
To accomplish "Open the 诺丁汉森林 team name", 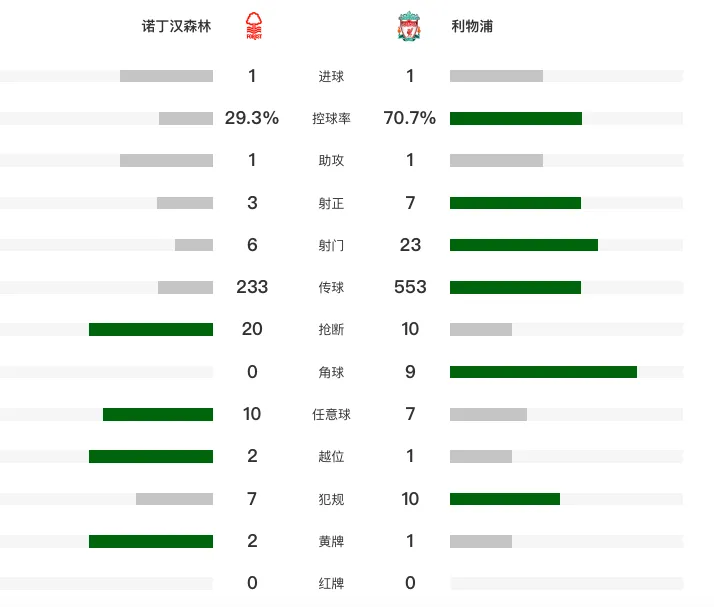I will (x=176, y=26).
